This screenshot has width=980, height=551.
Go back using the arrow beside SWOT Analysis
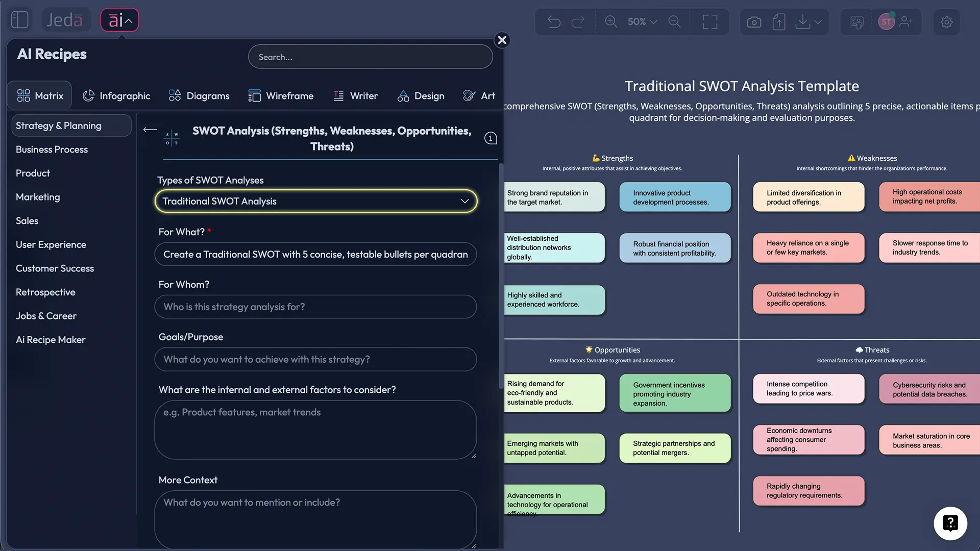click(x=150, y=130)
